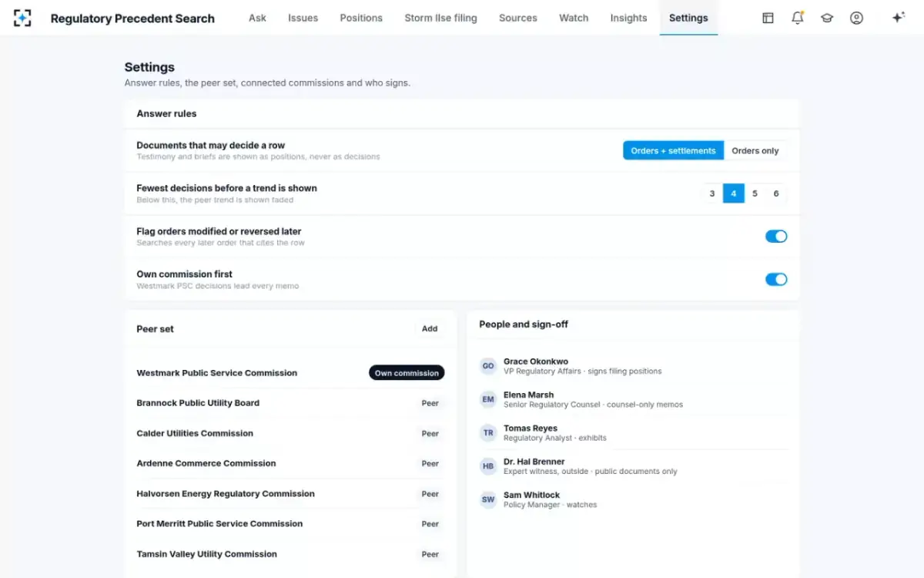Click Regulatory Precedent Search title

coord(132,18)
